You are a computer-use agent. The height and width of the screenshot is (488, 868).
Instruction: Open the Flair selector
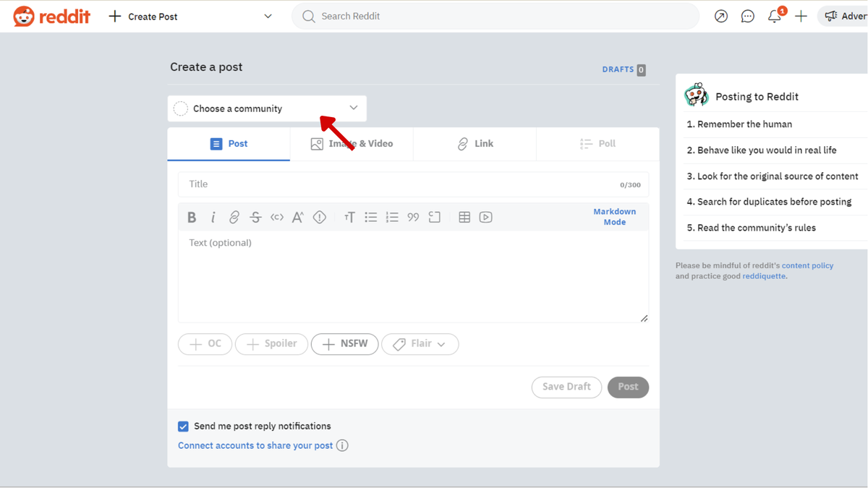(x=420, y=344)
